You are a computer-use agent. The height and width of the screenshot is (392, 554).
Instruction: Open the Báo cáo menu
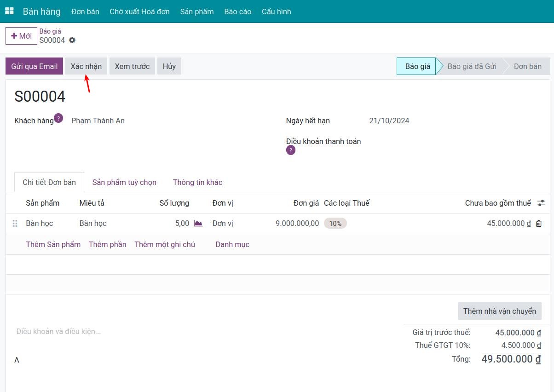238,12
